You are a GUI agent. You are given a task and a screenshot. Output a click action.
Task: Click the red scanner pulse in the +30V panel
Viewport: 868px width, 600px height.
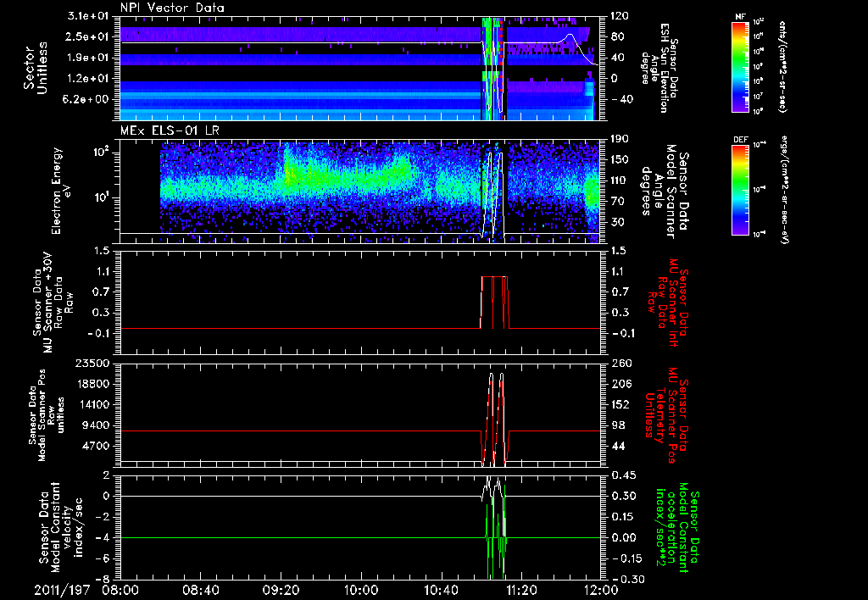pos(494,302)
